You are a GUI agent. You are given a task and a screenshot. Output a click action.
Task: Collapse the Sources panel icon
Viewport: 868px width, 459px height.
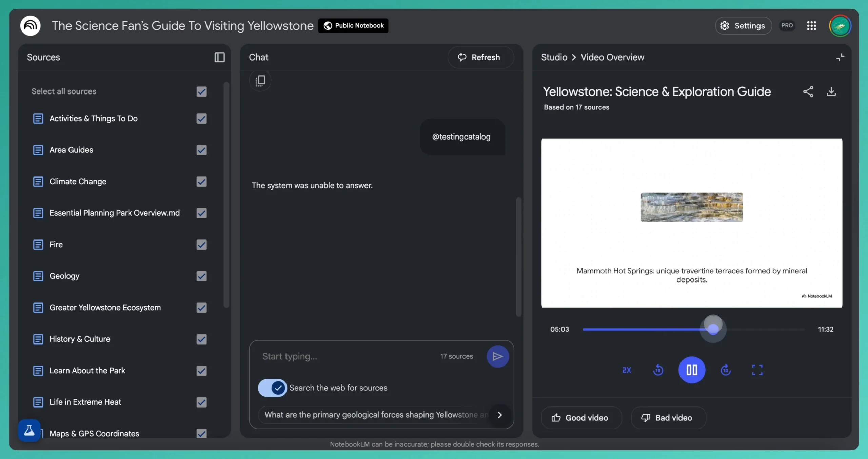tap(219, 57)
